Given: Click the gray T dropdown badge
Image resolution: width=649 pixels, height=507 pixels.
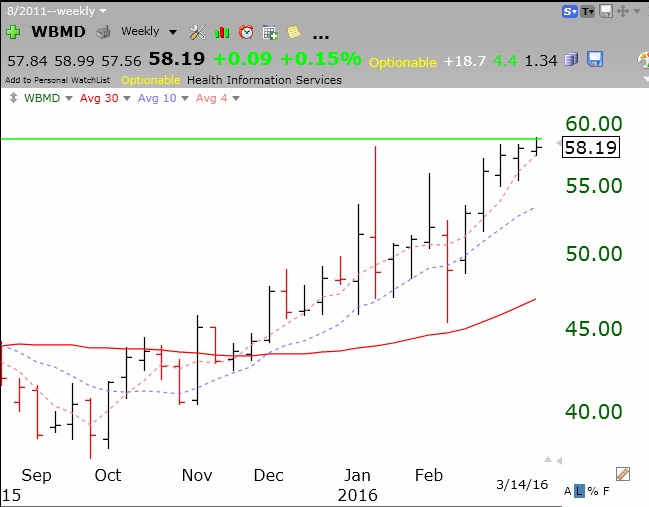Looking at the screenshot, I should click(587, 11).
